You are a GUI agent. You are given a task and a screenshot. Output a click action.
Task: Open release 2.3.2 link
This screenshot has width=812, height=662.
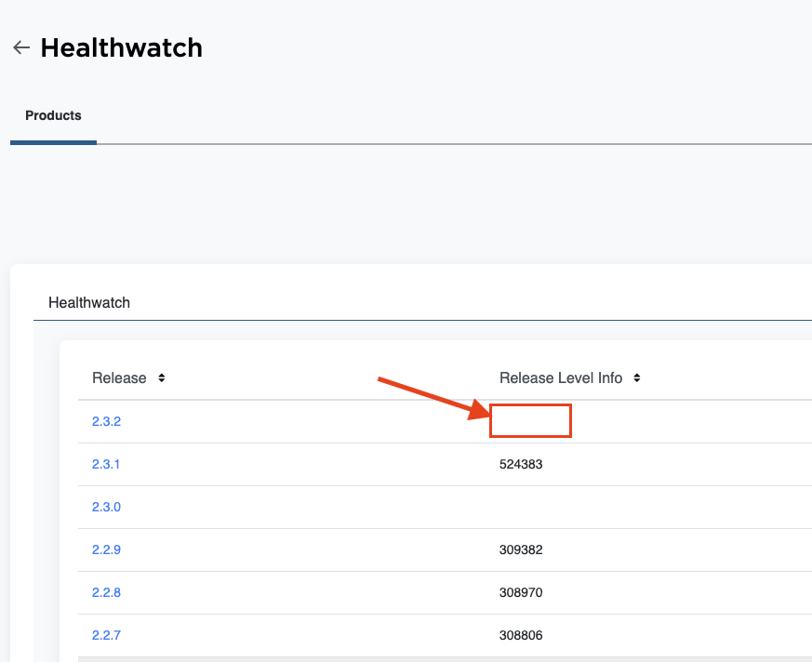click(x=107, y=421)
